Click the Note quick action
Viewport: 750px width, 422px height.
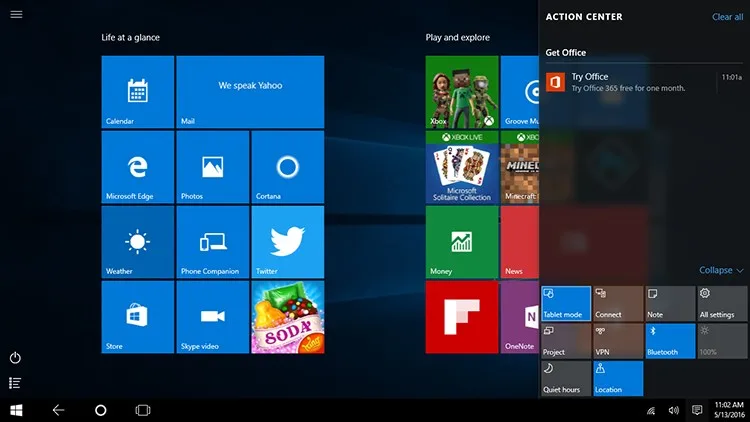pyautogui.click(x=670, y=303)
